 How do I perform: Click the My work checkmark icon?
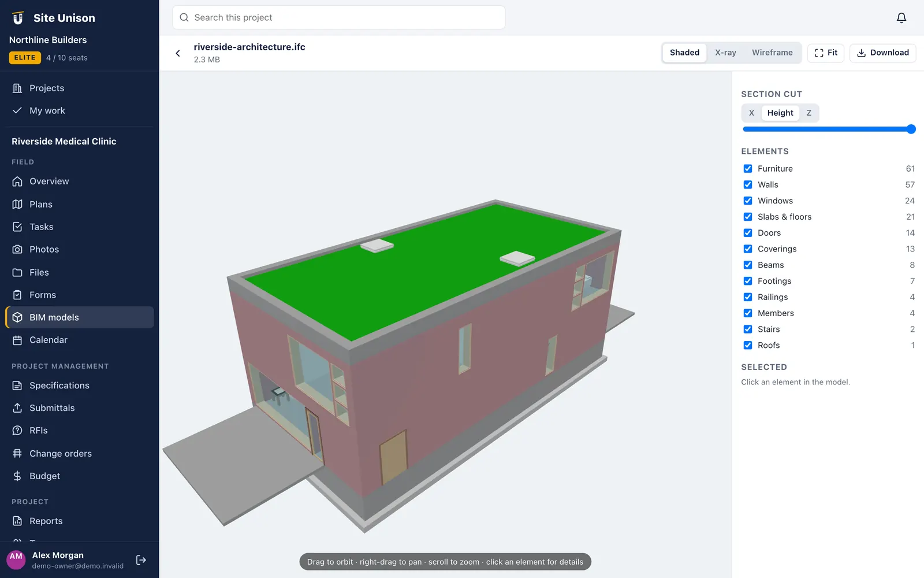click(x=17, y=110)
